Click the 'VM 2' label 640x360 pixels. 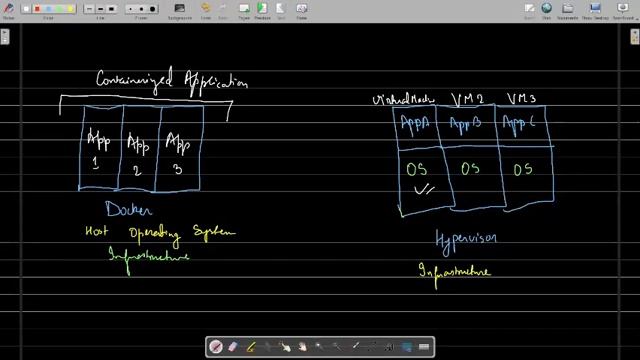point(467,99)
